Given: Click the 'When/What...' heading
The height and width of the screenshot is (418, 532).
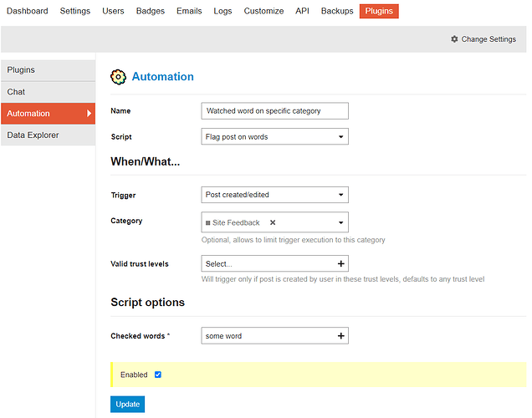Looking at the screenshot, I should coord(146,161).
